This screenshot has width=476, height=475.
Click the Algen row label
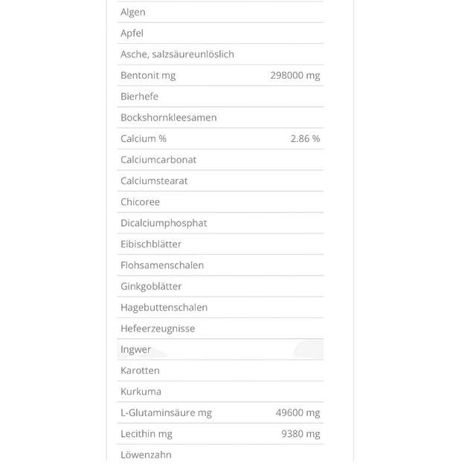(x=133, y=12)
